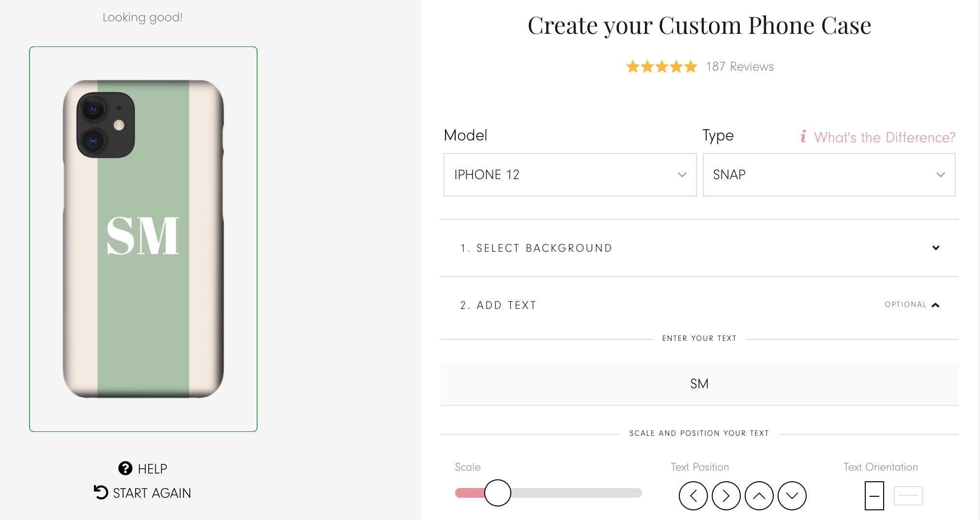Viewport: 980px width, 520px height.
Task: Expand the Select Background section
Action: click(935, 248)
